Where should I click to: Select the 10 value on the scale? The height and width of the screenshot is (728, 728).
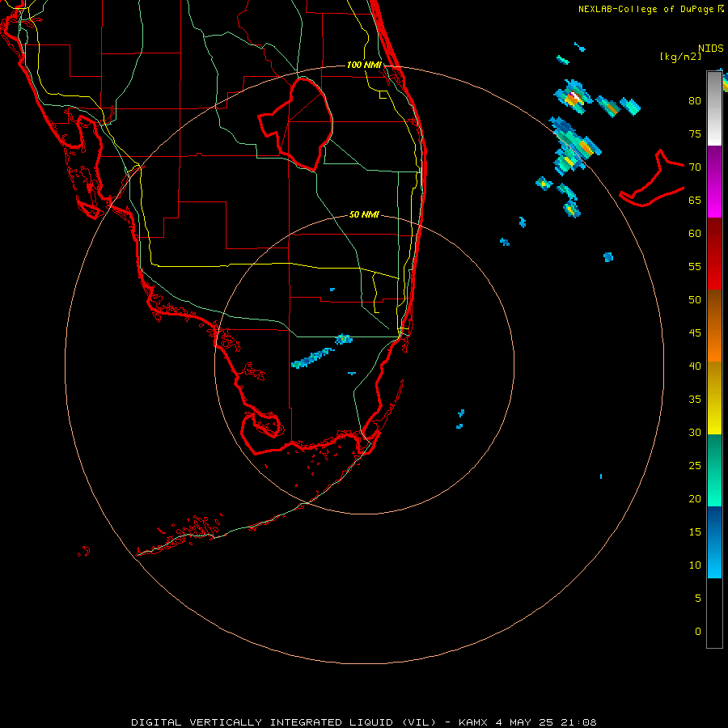695,565
